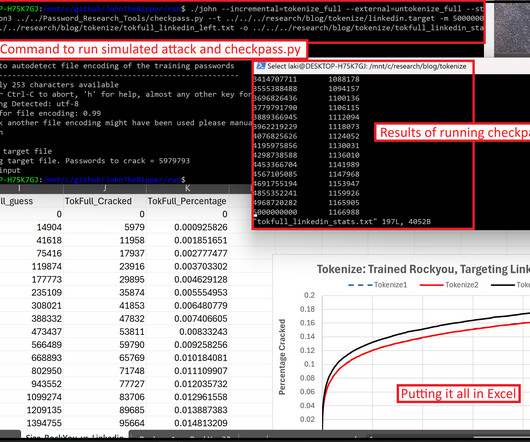The image size is (530, 442).
Task: Click cell containing 65769
Action: (x=105, y=358)
